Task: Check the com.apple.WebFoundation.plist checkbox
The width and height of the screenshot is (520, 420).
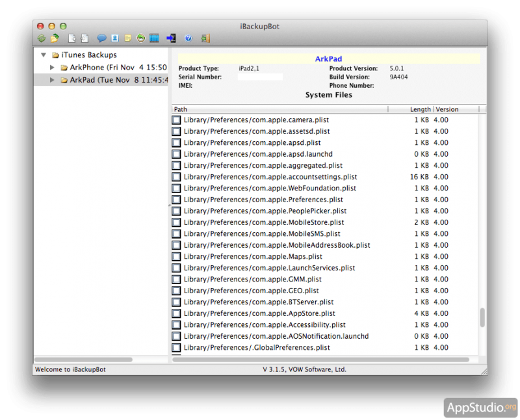Action: click(x=176, y=189)
